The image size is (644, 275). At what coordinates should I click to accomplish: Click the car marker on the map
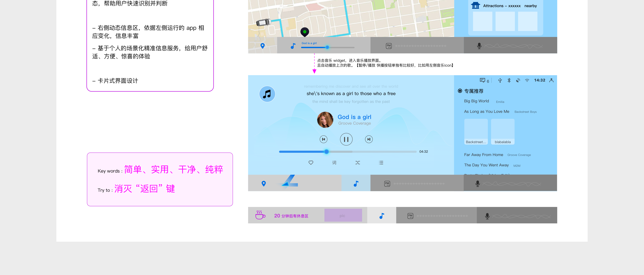coord(263,22)
